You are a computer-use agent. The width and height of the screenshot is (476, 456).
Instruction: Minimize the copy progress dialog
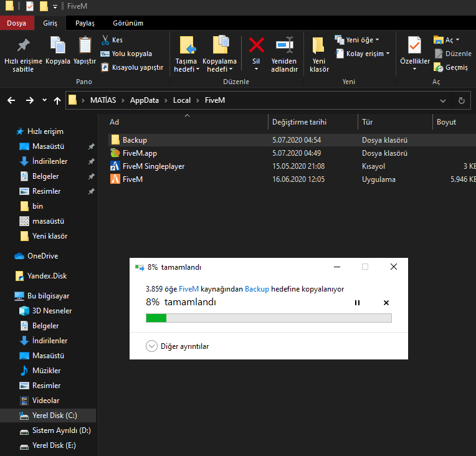[337, 267]
